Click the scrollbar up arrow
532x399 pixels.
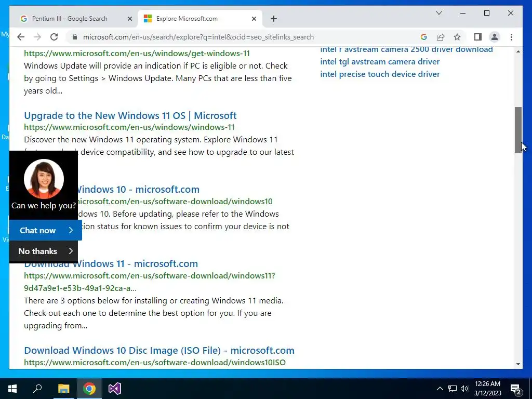[x=518, y=51]
